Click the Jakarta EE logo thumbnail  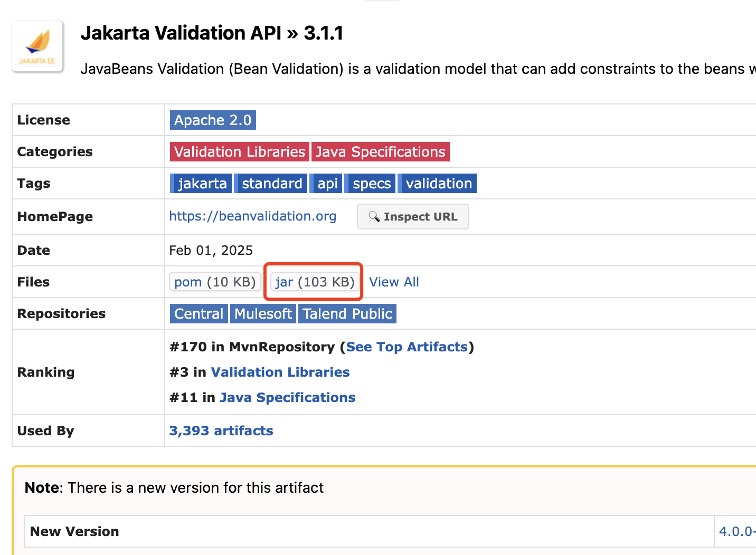37,46
